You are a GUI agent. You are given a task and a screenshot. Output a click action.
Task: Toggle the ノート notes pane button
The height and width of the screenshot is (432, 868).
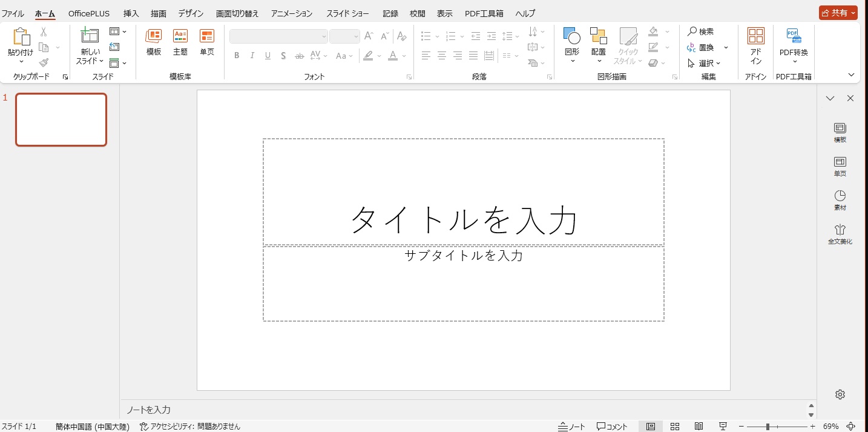click(572, 427)
